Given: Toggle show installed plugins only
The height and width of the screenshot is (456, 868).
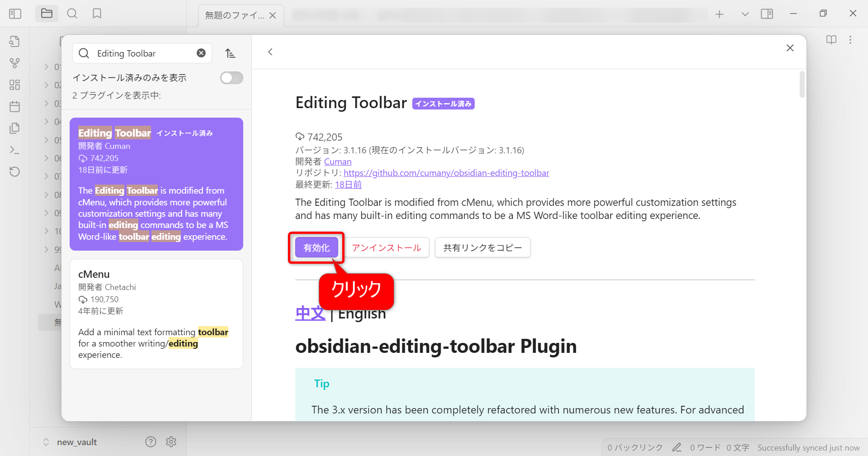Looking at the screenshot, I should pyautogui.click(x=231, y=78).
